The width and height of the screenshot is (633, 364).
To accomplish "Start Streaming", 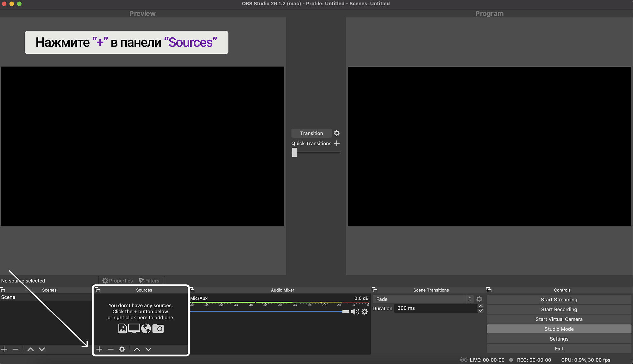I will pos(559,299).
